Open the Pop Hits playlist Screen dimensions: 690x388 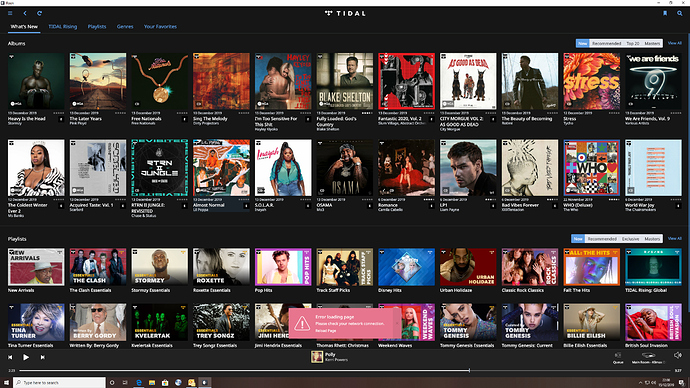pos(283,267)
